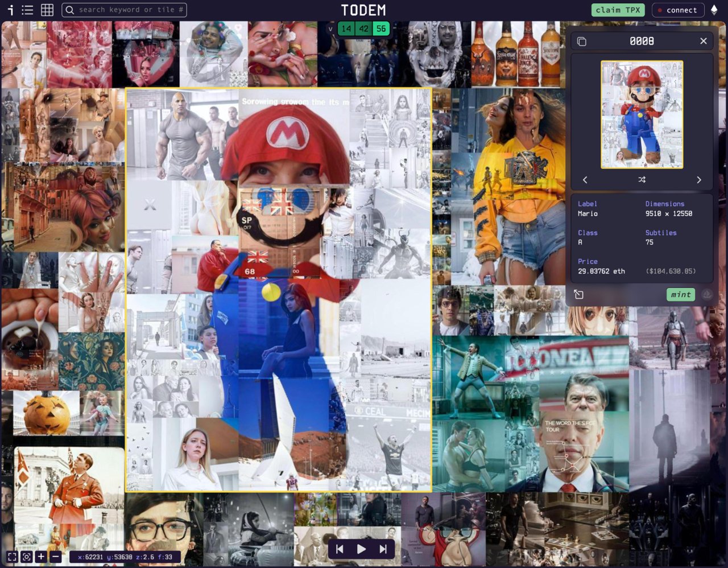The image size is (728, 568).
Task: Go to next tile with right chevron
Action: (x=699, y=180)
